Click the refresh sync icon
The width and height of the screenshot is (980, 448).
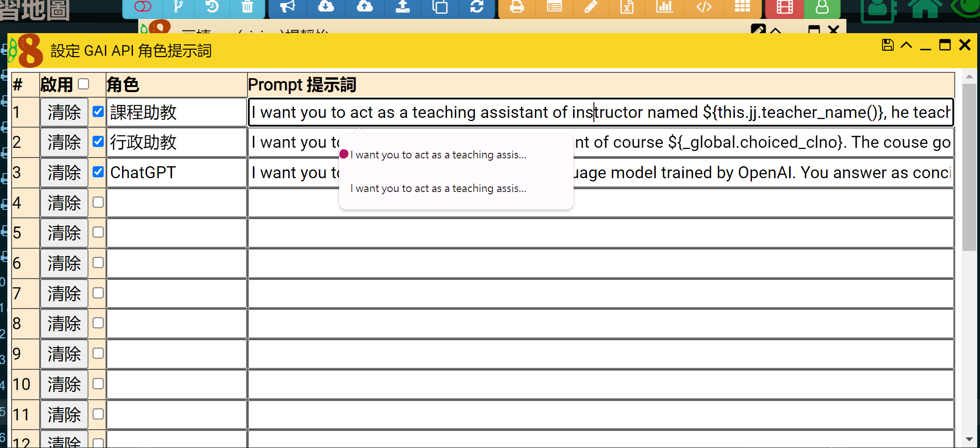point(477,6)
